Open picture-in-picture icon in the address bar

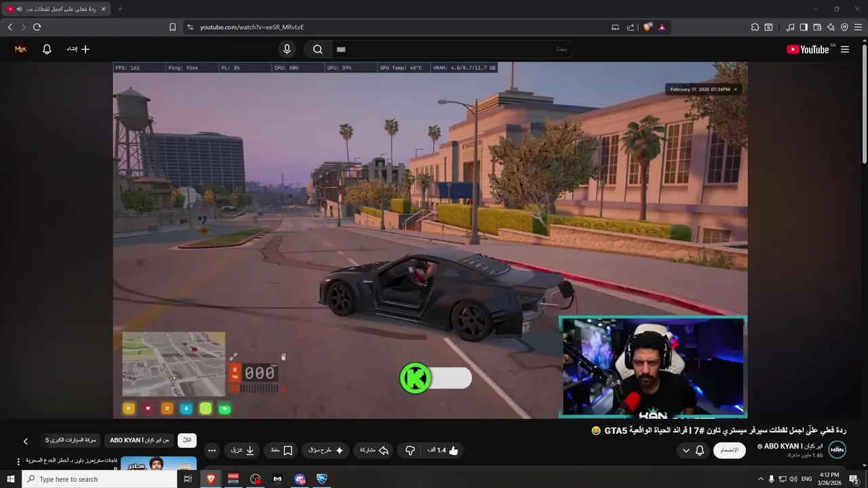(615, 27)
